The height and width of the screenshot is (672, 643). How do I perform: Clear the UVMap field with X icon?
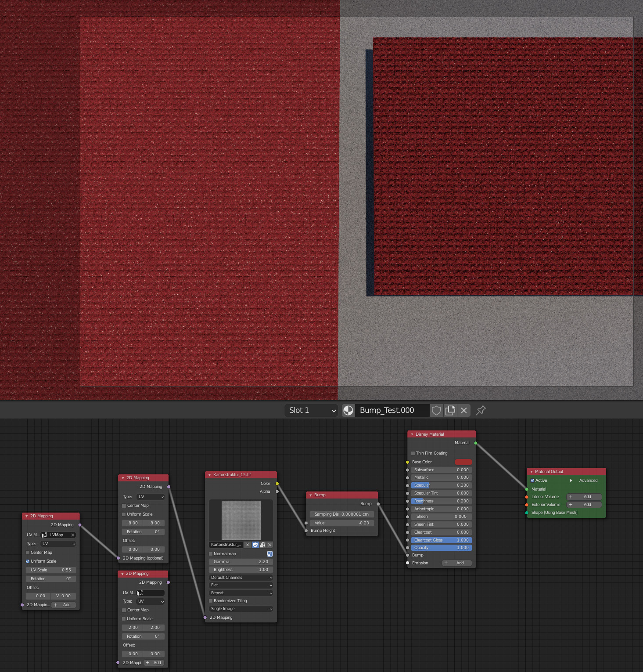pos(73,535)
